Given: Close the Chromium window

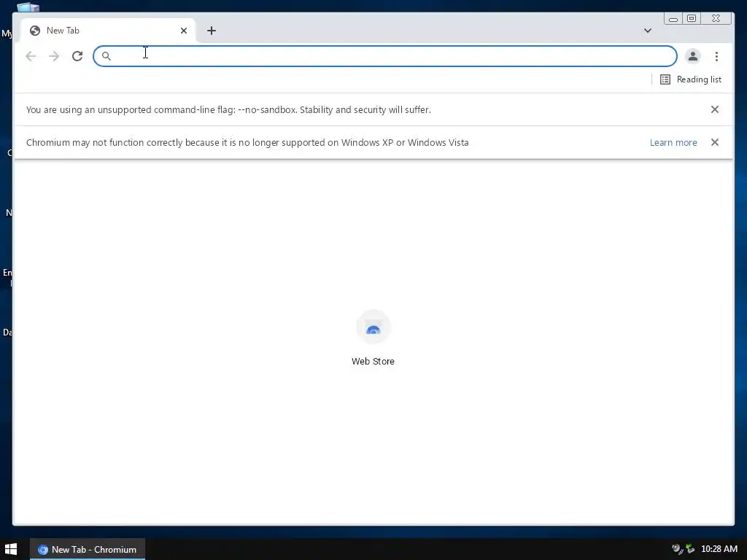Looking at the screenshot, I should (x=716, y=18).
